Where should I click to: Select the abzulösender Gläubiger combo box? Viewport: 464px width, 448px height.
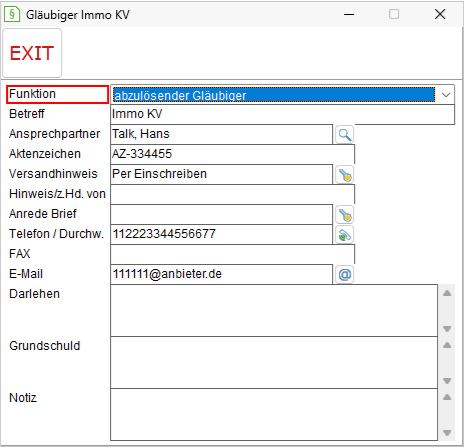(x=282, y=95)
